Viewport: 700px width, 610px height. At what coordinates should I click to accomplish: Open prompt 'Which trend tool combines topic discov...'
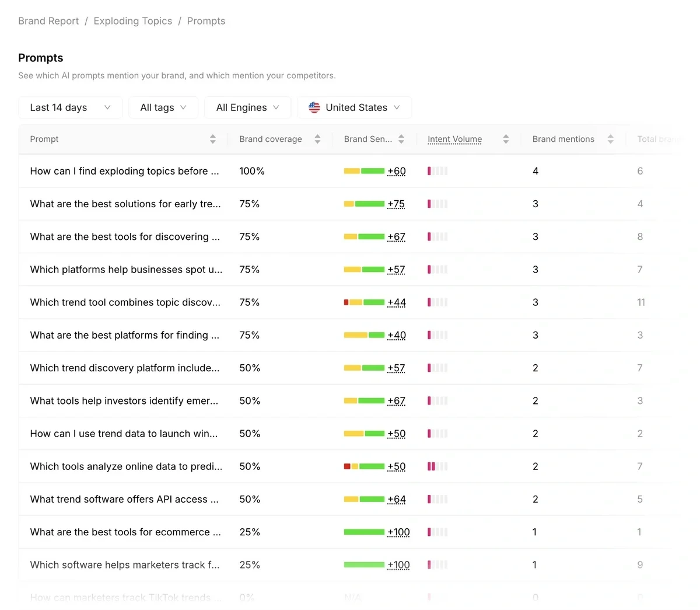(125, 302)
